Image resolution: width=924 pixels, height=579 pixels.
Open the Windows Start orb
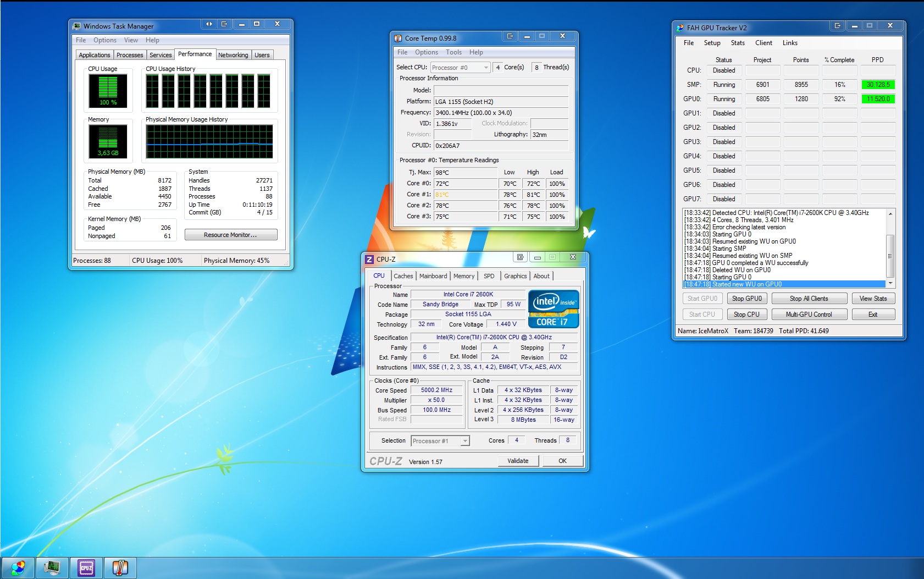[18, 567]
